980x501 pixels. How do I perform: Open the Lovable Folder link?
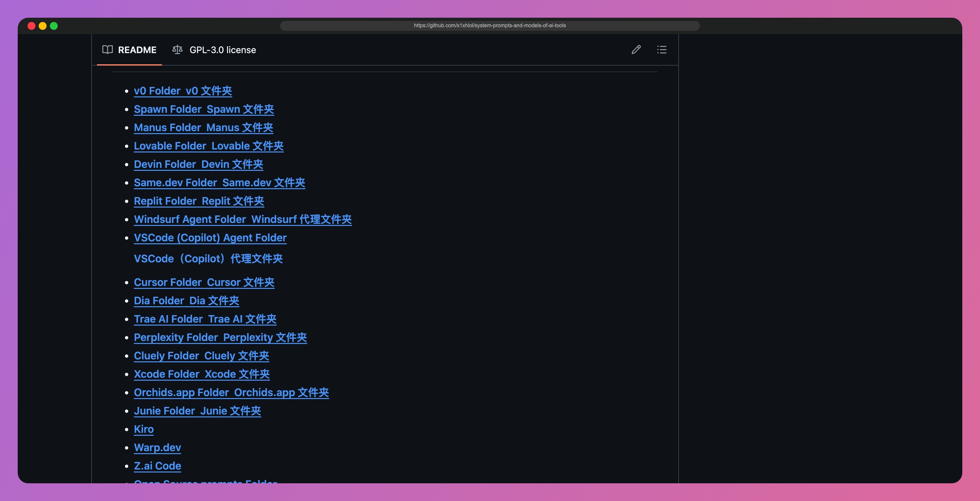209,146
